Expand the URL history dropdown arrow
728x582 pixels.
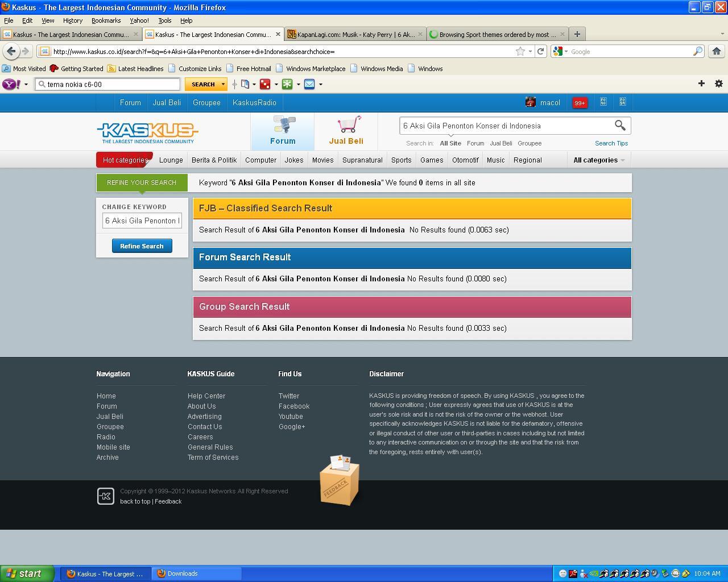point(530,51)
